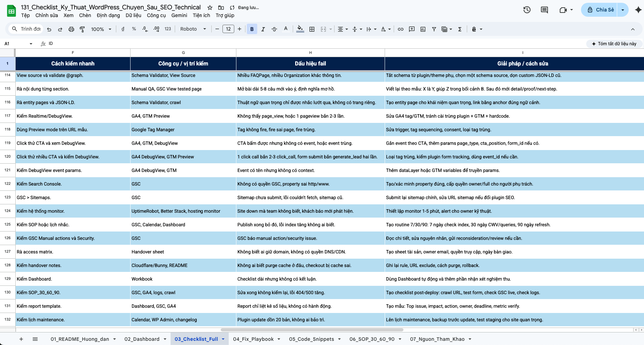Open the share options arrow
644x345 pixels.
tap(623, 10)
